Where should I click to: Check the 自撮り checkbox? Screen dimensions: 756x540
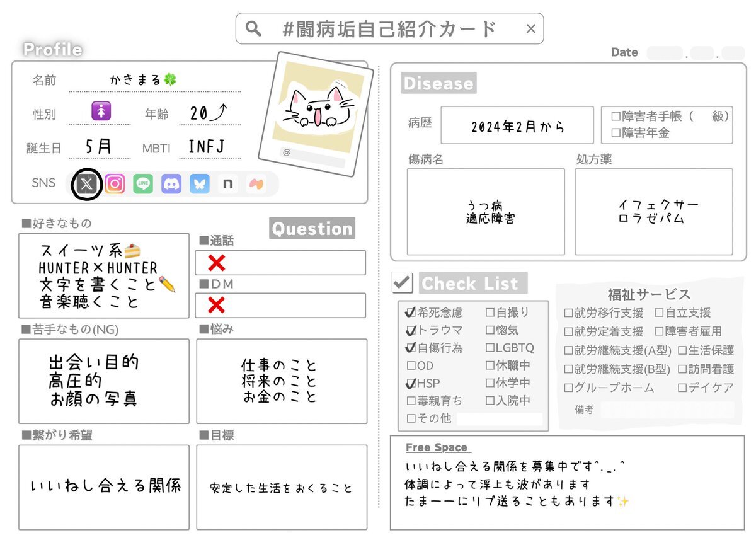(490, 313)
